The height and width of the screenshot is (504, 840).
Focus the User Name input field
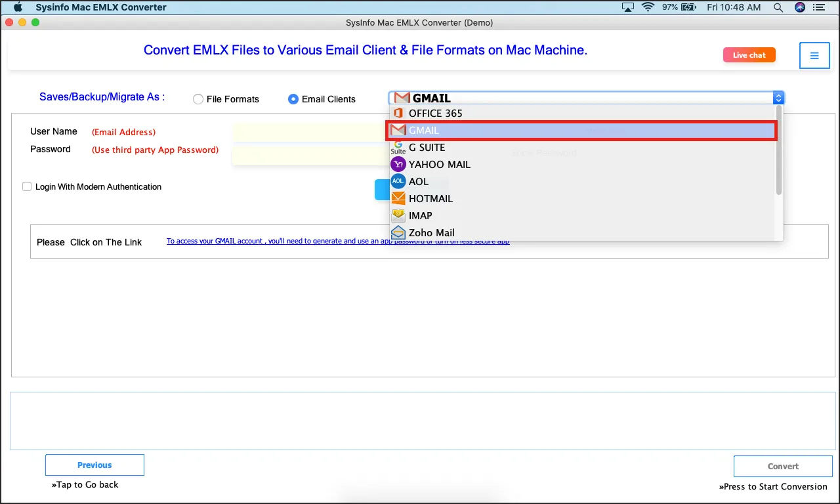coord(310,132)
